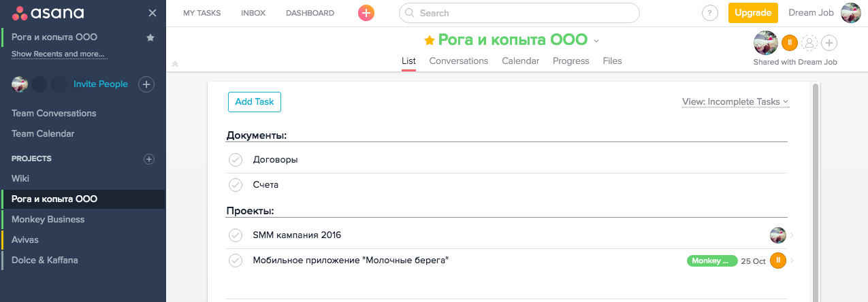Open details arrow for Мобильное приложение task
Image resolution: width=868 pixels, height=302 pixels.
click(x=792, y=261)
